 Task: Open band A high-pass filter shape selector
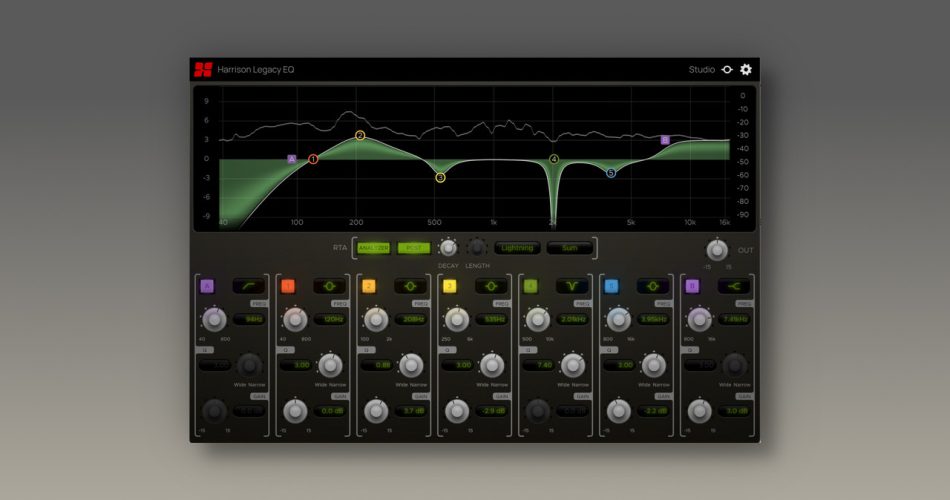coord(249,286)
